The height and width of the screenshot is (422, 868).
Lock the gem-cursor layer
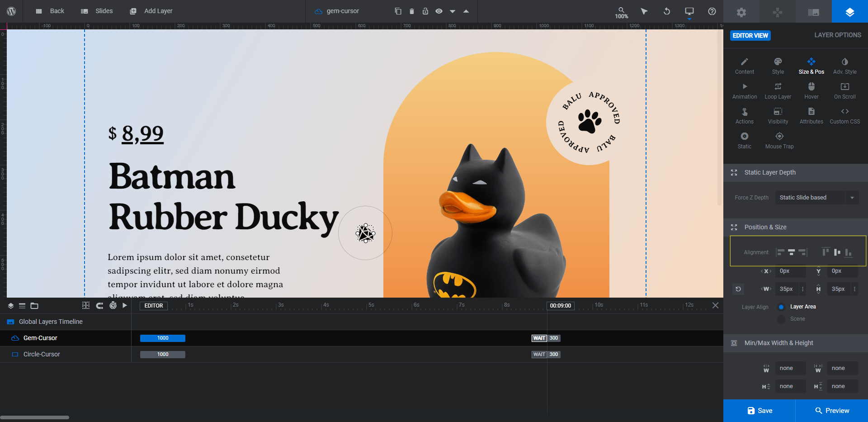[x=425, y=11]
